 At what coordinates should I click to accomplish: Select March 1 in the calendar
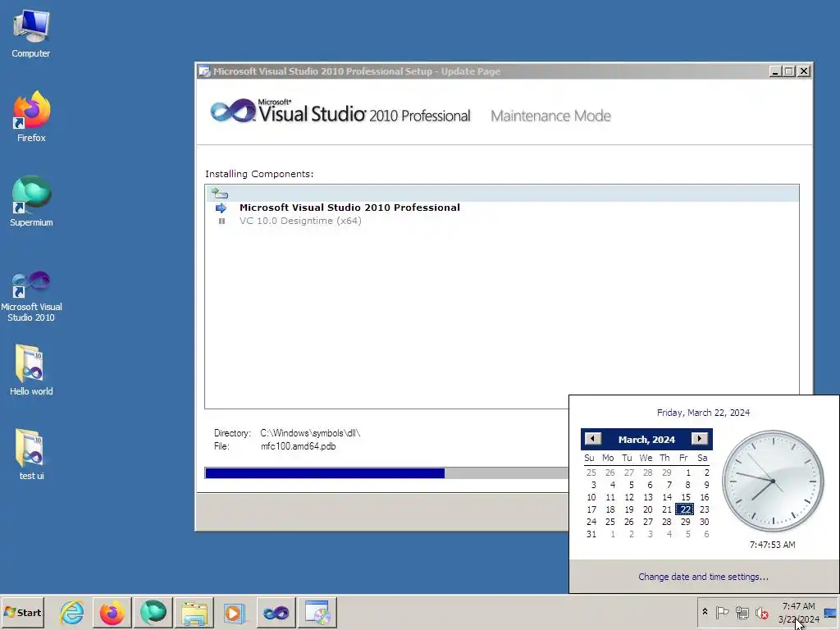point(688,472)
